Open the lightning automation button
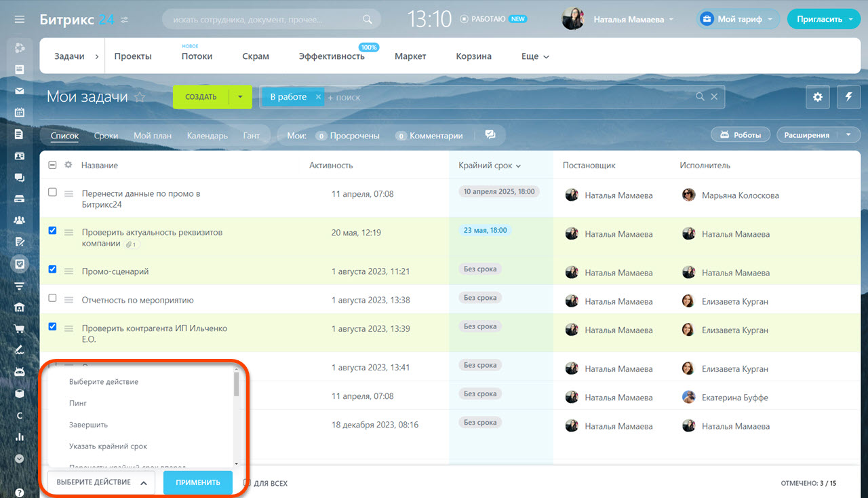The height and width of the screenshot is (498, 868). click(848, 97)
